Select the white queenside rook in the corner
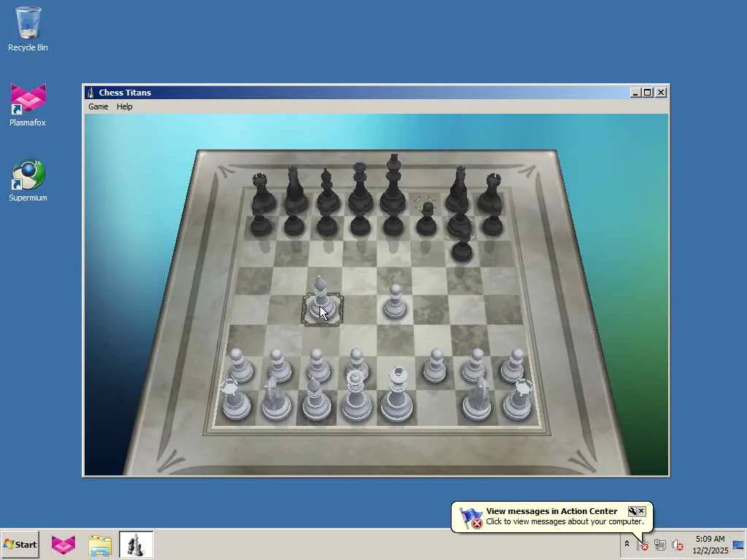747x560 pixels. pyautogui.click(x=234, y=400)
